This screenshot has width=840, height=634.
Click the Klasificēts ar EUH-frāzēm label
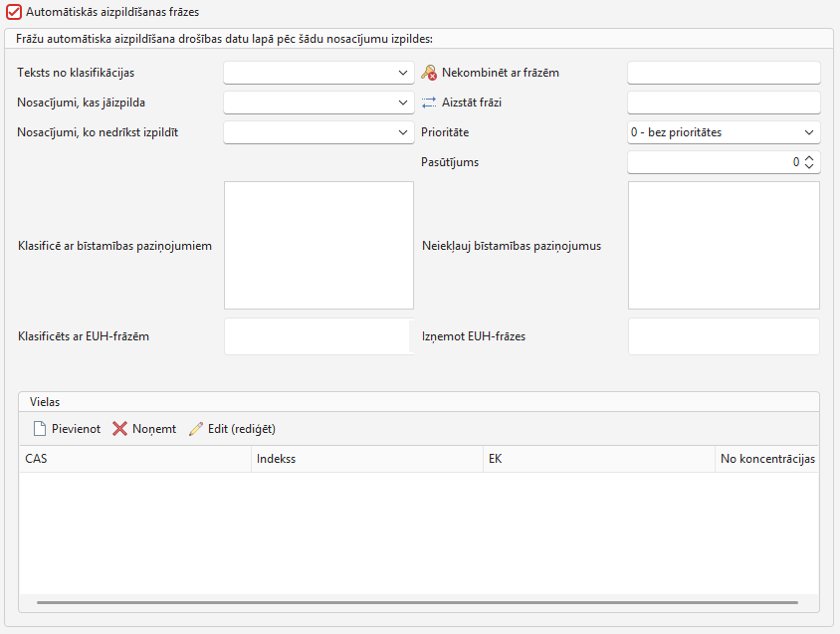point(84,336)
